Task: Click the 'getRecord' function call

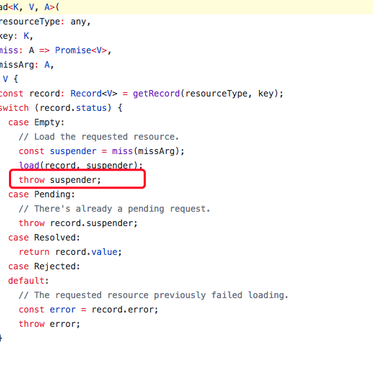Action: point(156,94)
